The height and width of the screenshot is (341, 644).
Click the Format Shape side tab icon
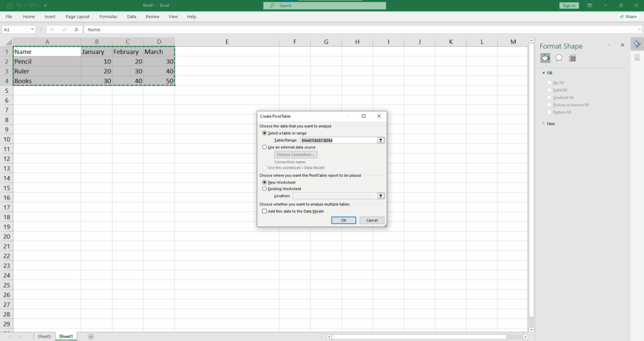(x=637, y=44)
